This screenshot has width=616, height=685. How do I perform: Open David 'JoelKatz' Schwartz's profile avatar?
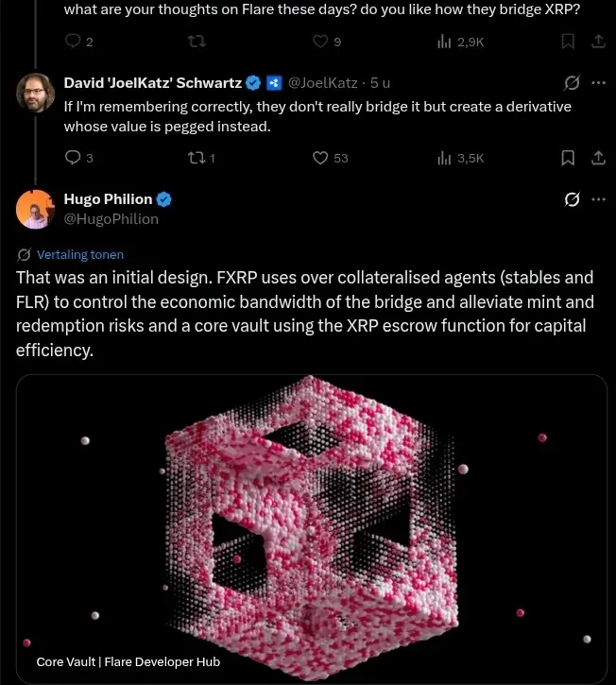[35, 93]
